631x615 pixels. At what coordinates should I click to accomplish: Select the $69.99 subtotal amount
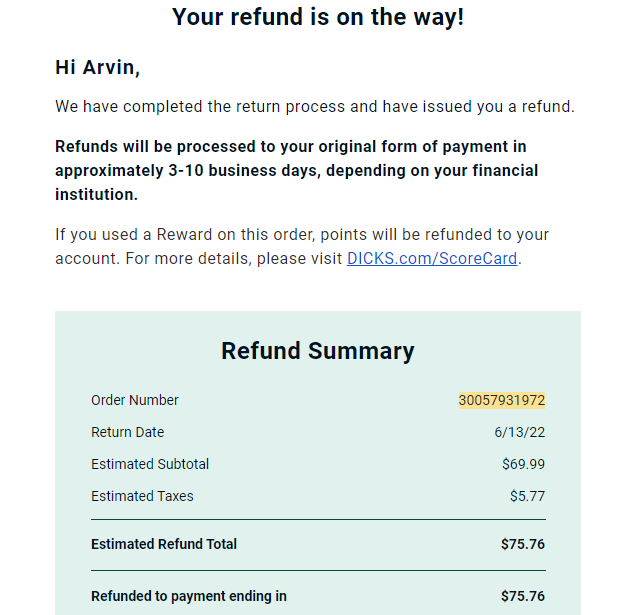click(x=523, y=464)
